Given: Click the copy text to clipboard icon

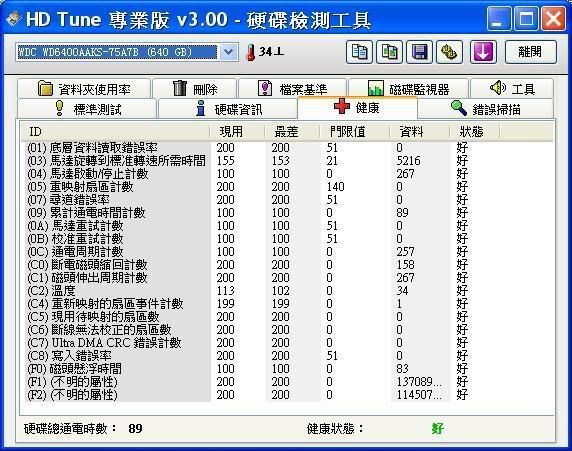Looking at the screenshot, I should click(x=359, y=52).
